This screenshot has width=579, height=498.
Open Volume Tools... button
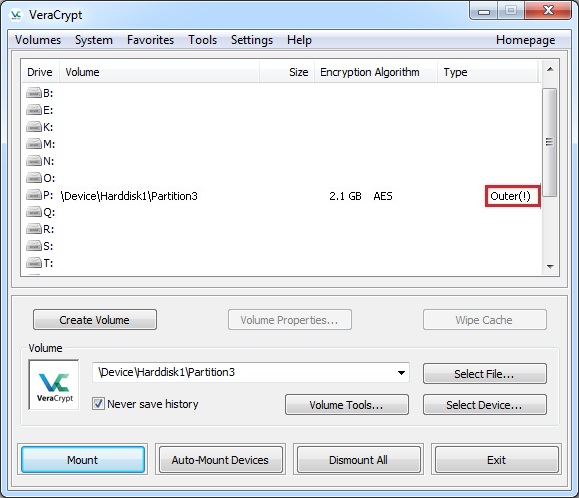pyautogui.click(x=346, y=405)
